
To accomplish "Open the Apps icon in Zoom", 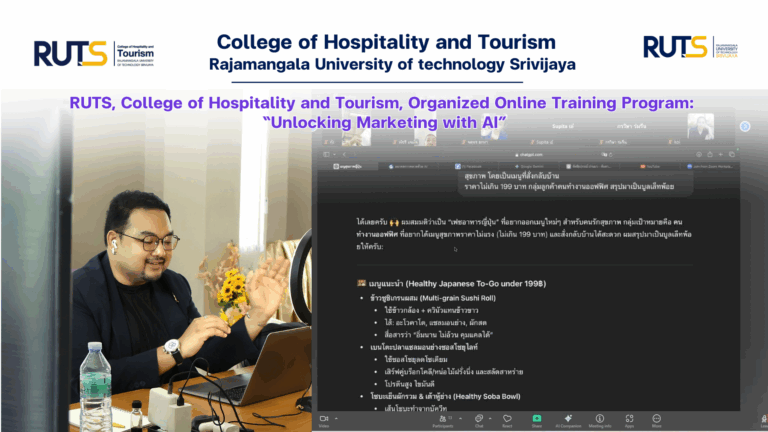I will click(629, 418).
